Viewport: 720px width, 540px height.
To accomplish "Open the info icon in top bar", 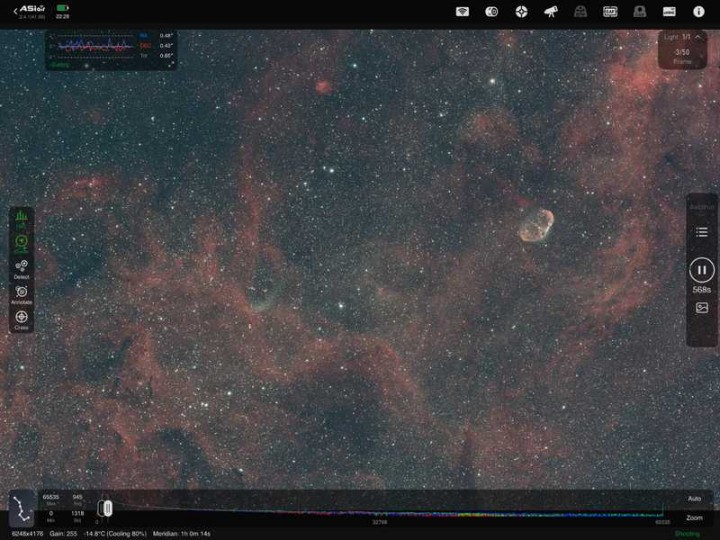I will pos(699,12).
